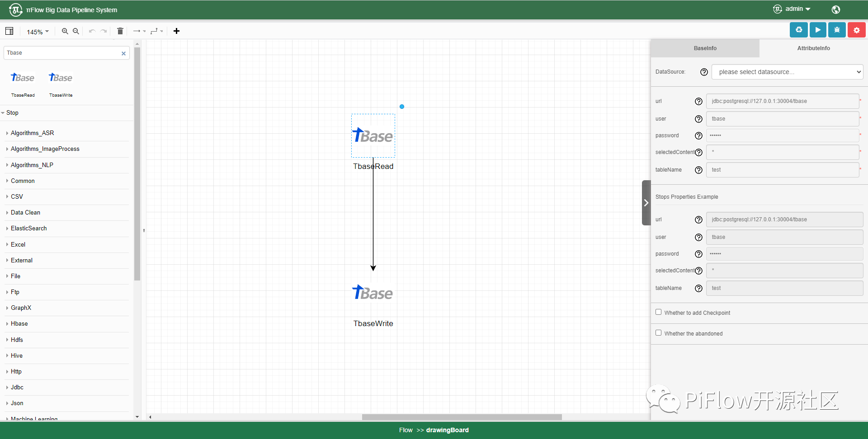
Task: Open the 145% zoom dropdown
Action: point(38,32)
